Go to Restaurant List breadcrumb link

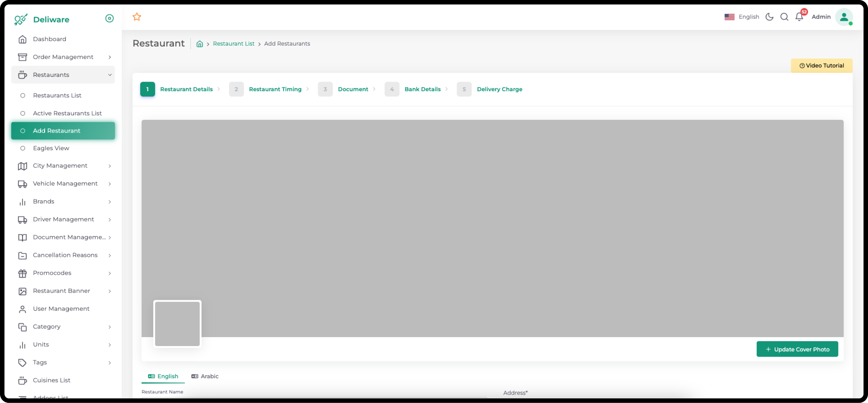click(x=234, y=44)
